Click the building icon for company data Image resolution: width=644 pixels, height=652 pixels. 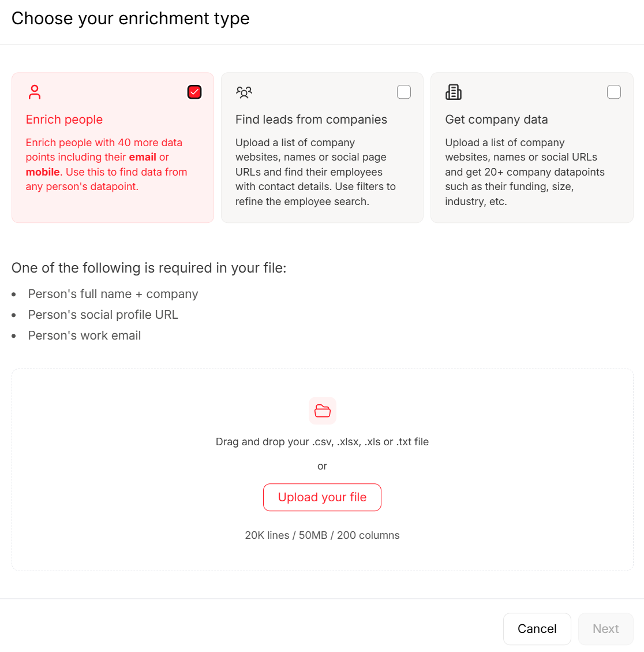[x=454, y=92]
